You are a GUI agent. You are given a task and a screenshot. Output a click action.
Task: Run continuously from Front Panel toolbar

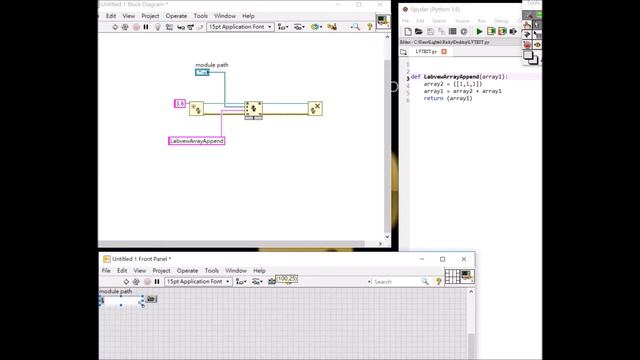coord(136,282)
